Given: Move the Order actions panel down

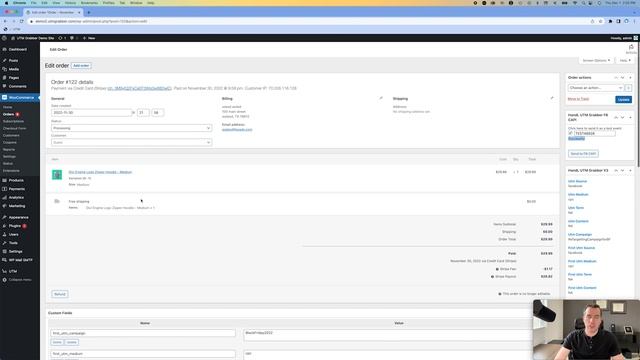Looking at the screenshot, I should point(622,78).
